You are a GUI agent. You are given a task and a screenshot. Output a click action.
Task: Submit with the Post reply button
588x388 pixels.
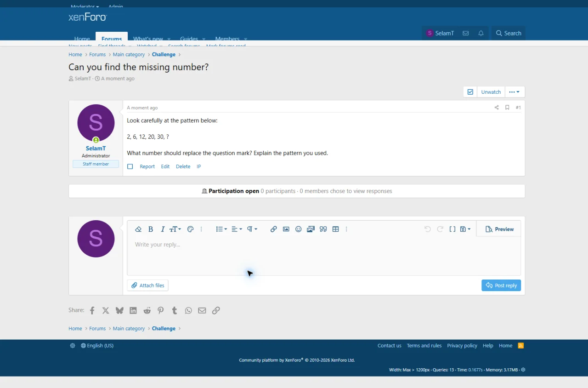[501, 285]
